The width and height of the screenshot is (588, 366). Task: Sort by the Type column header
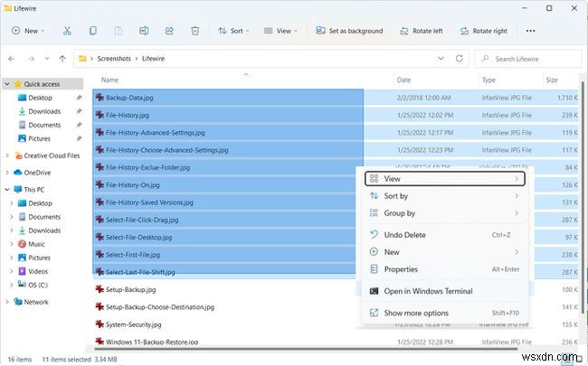click(x=488, y=80)
